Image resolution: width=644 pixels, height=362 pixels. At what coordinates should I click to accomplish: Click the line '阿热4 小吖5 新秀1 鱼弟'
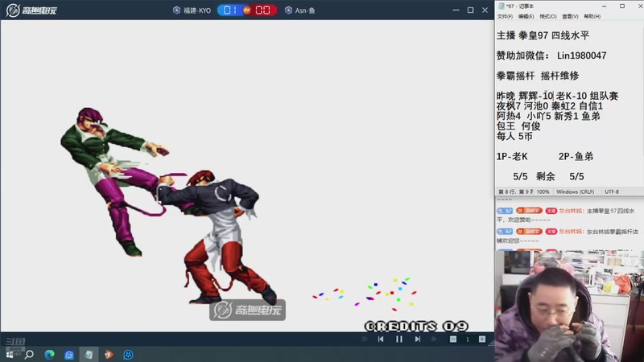[x=548, y=116]
